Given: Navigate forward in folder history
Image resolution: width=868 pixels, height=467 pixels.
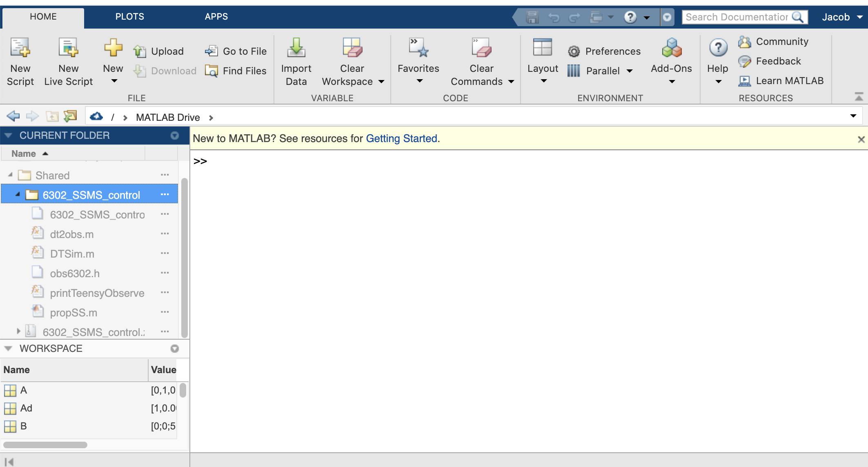Looking at the screenshot, I should point(32,116).
